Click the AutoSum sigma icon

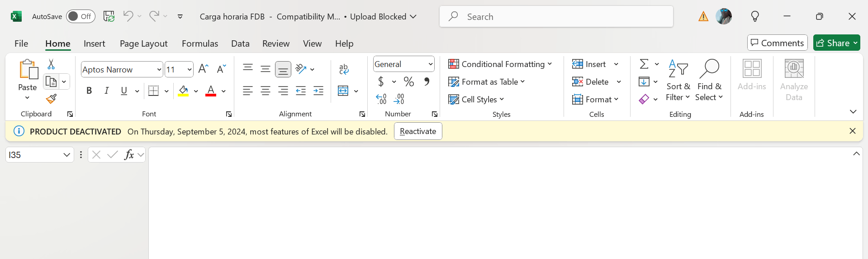644,64
